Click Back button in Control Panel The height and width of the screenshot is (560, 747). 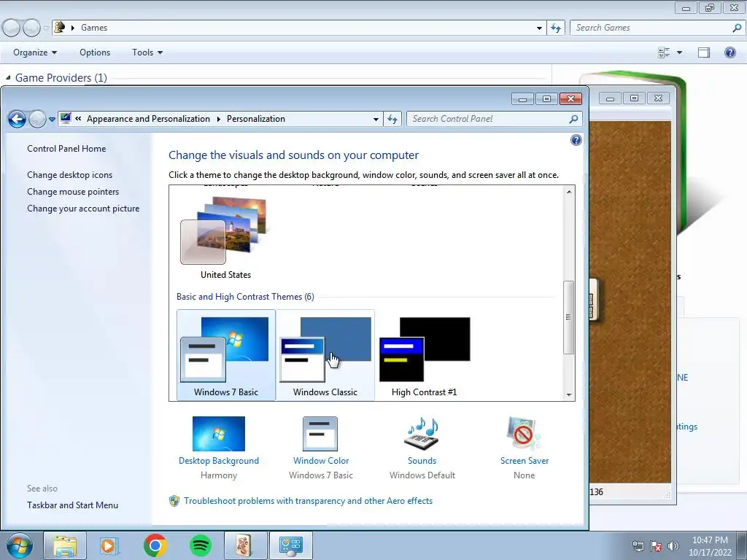click(x=18, y=119)
